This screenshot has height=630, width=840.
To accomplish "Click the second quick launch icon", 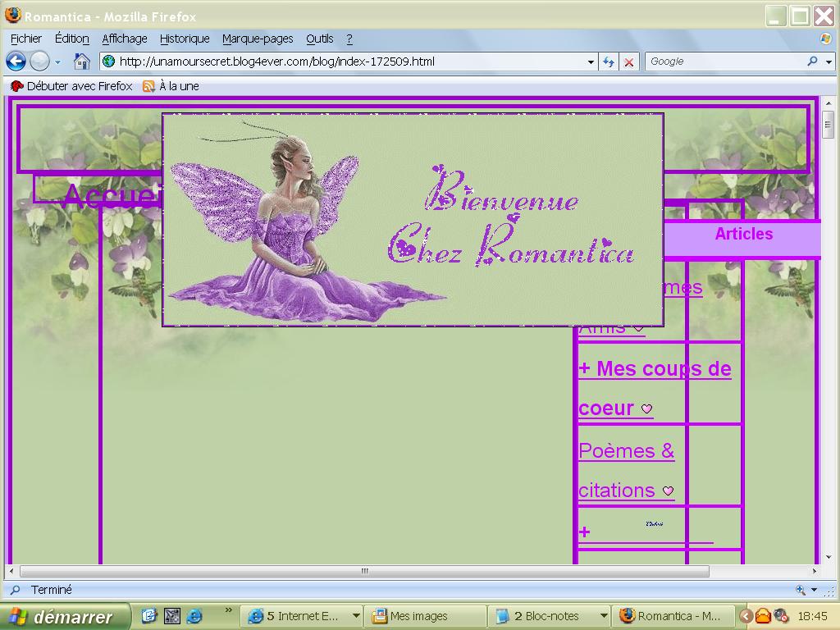I will pyautogui.click(x=172, y=616).
